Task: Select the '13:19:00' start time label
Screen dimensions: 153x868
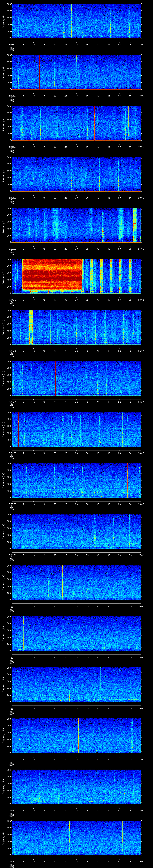Action: [x=12, y=197]
